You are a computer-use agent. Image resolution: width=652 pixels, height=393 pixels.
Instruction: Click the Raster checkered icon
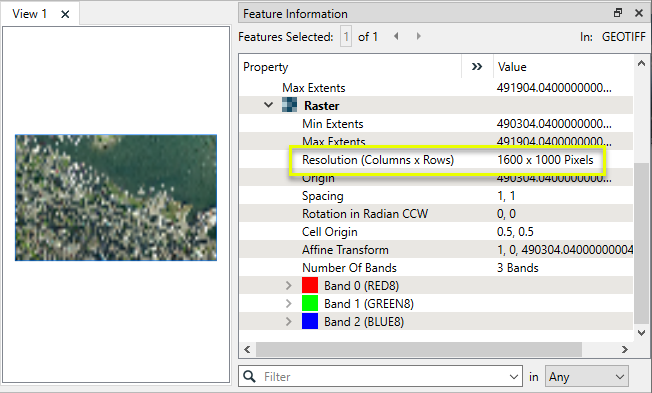click(289, 105)
